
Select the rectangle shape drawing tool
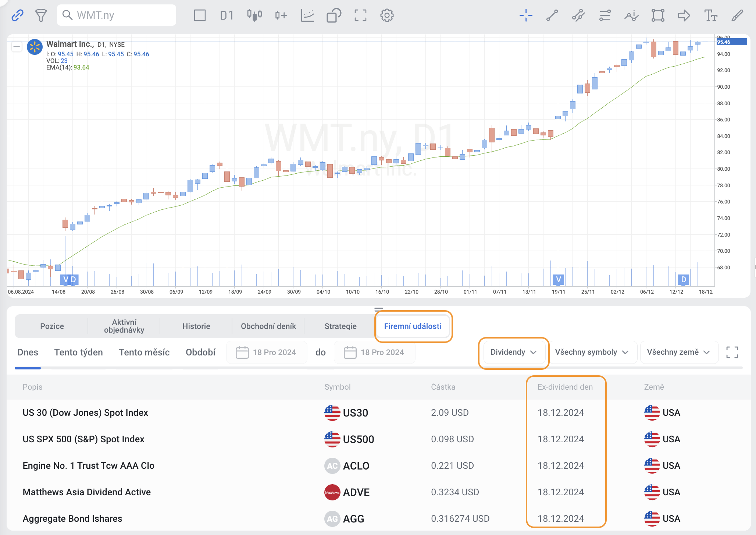tap(658, 15)
